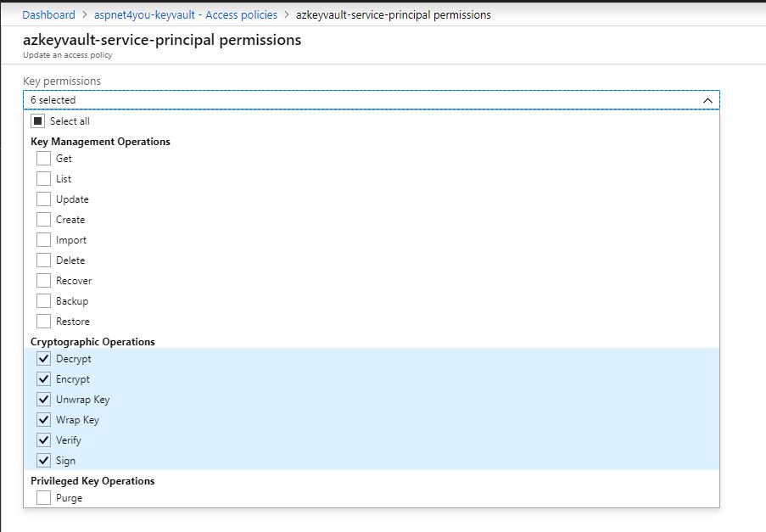
Task: Enable the Delete key permission
Action: pyautogui.click(x=44, y=260)
